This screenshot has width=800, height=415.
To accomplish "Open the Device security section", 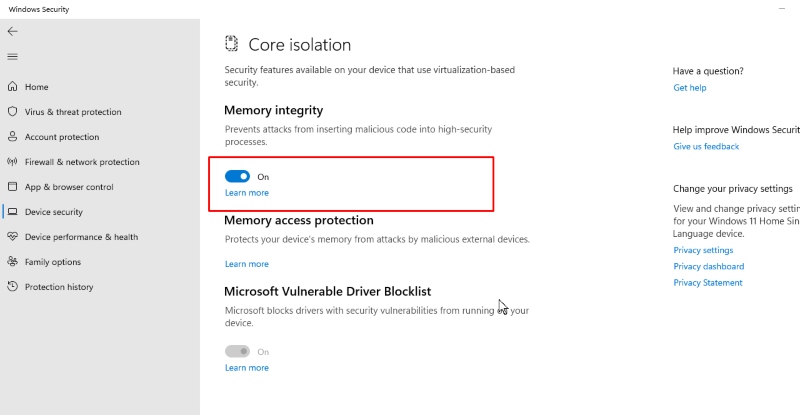I will coord(54,212).
